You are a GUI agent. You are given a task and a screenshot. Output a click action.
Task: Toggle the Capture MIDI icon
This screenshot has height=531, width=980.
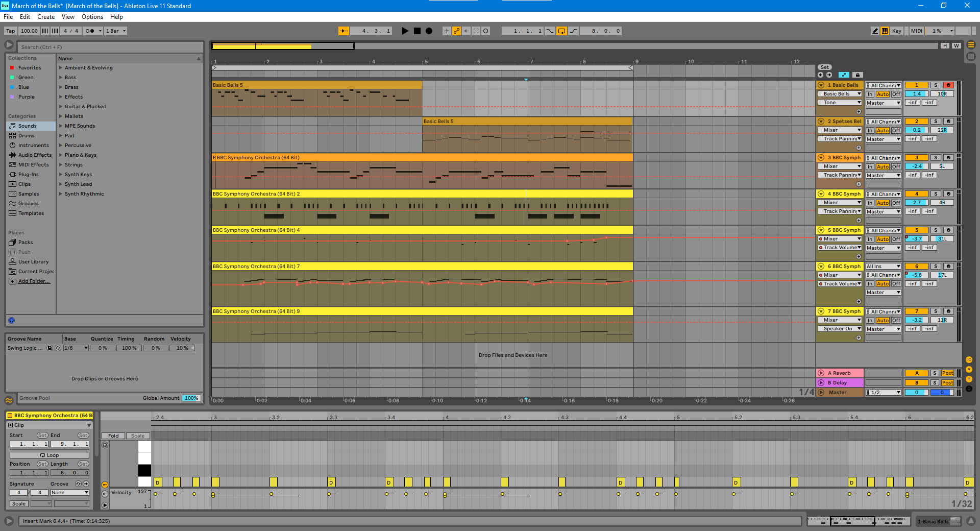point(476,31)
